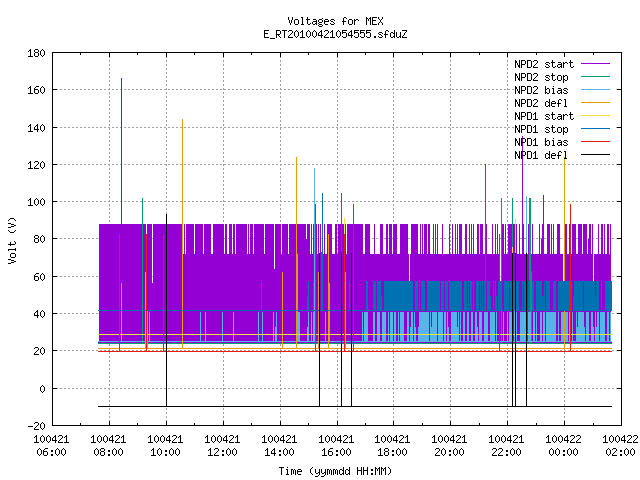Click the 100421 14:00 time tick label

pyautogui.click(x=279, y=446)
